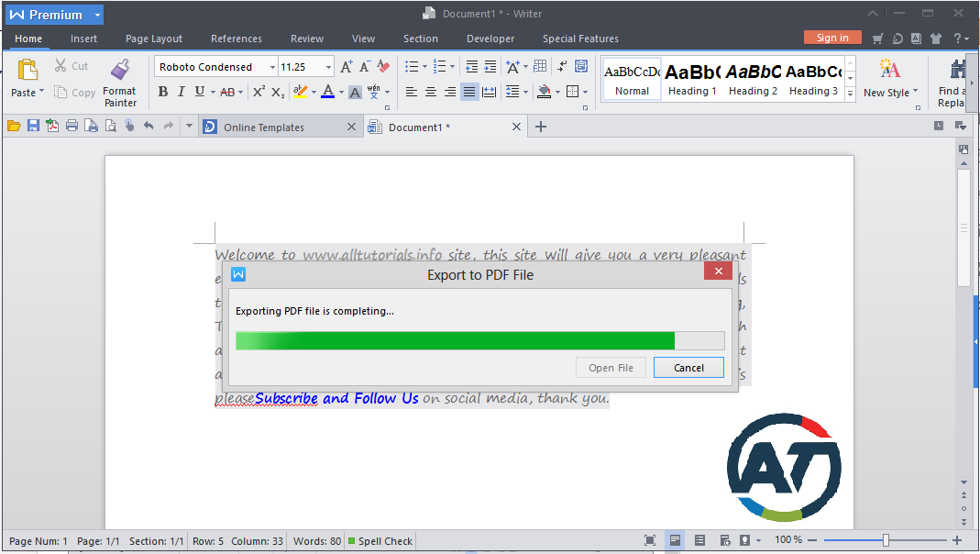Click the Cancel button in export dialog
The width and height of the screenshot is (980, 554).
click(x=688, y=368)
